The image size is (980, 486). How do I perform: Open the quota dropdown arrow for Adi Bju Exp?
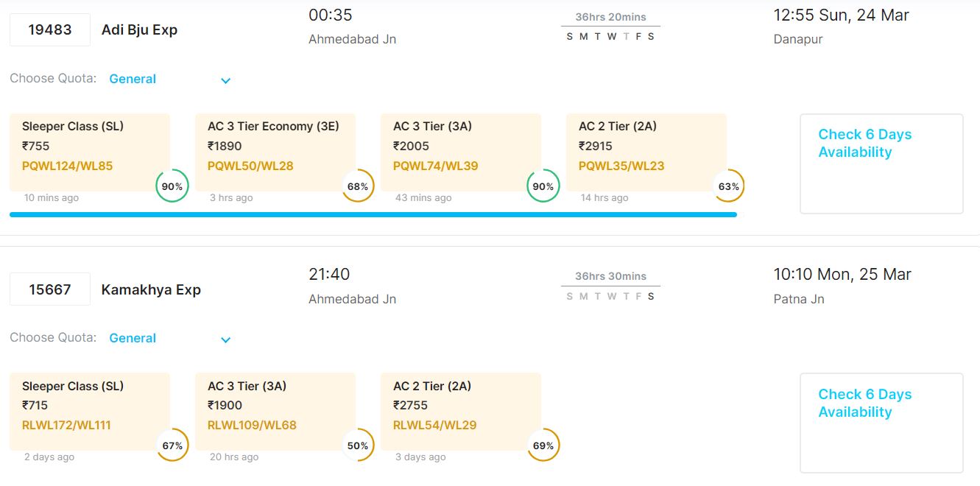tap(226, 80)
